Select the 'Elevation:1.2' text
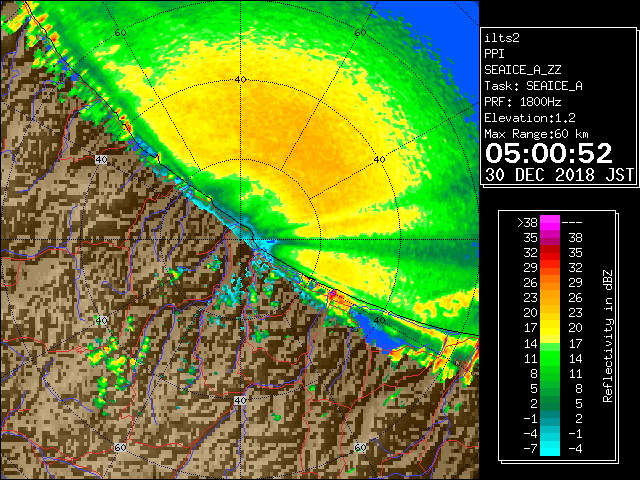This screenshot has width=640, height=480. 530,118
